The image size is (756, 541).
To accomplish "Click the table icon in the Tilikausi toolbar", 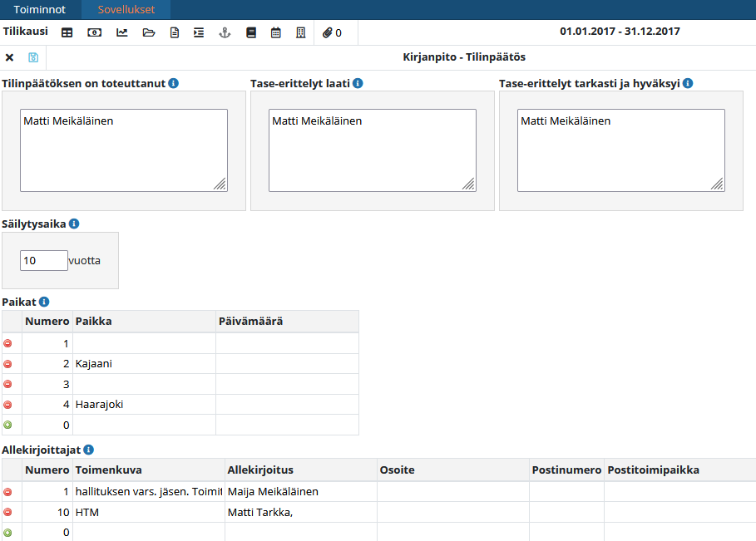I will click(x=67, y=32).
